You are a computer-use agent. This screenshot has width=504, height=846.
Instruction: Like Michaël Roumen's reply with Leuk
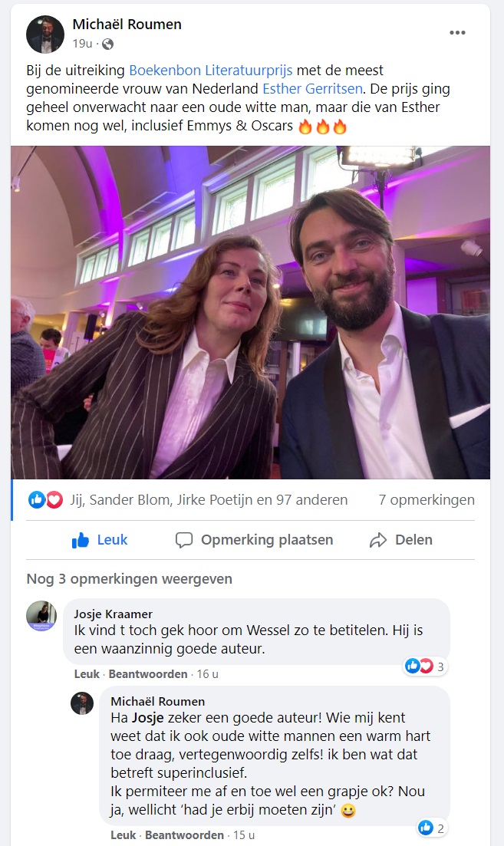coord(123,834)
